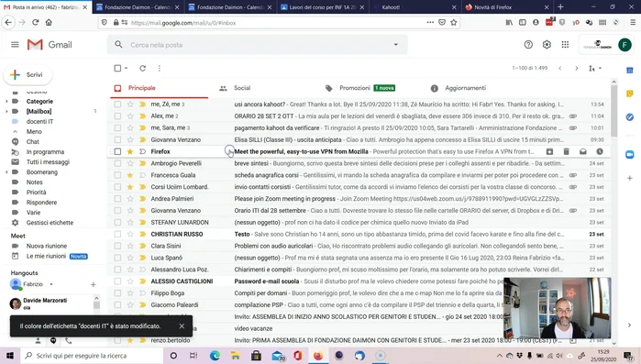Screen dimensions: 641x364
Task: Select checkbox for CHRISTIAN RUSSO email
Action: 117,234
